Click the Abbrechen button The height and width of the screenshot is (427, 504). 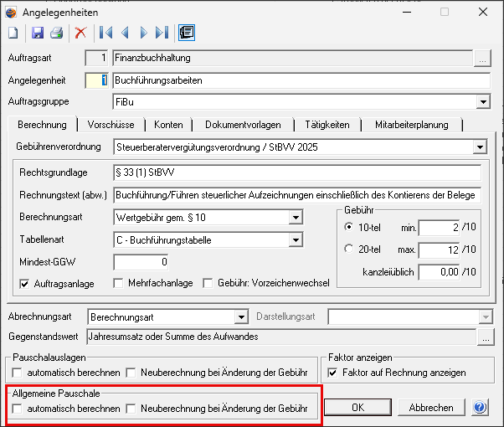click(431, 408)
